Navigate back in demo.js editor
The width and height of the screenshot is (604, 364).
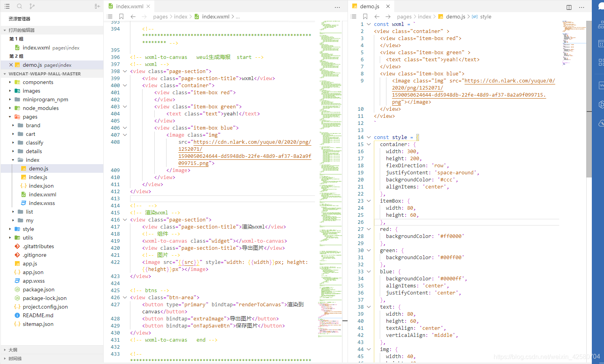pos(377,16)
